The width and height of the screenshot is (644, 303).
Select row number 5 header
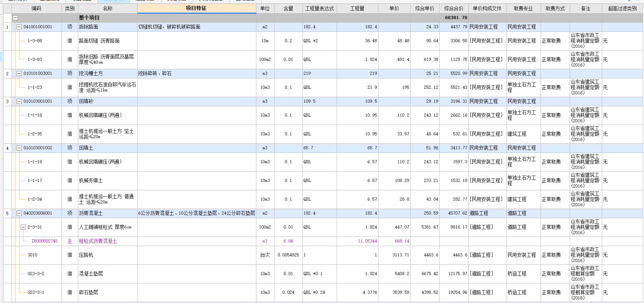click(x=8, y=213)
